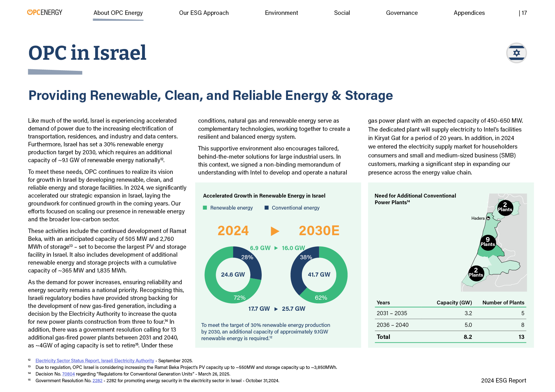Click the 24.6 GW donut chart center
555x392 pixels.
(233, 274)
